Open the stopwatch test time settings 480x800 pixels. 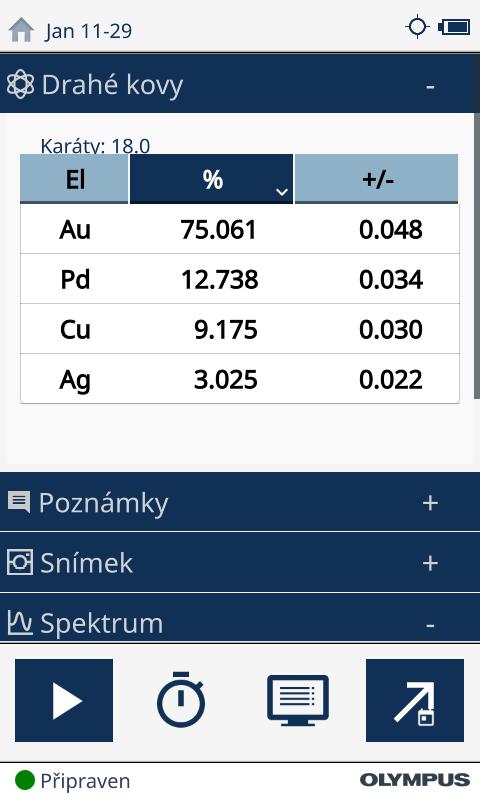click(x=181, y=699)
